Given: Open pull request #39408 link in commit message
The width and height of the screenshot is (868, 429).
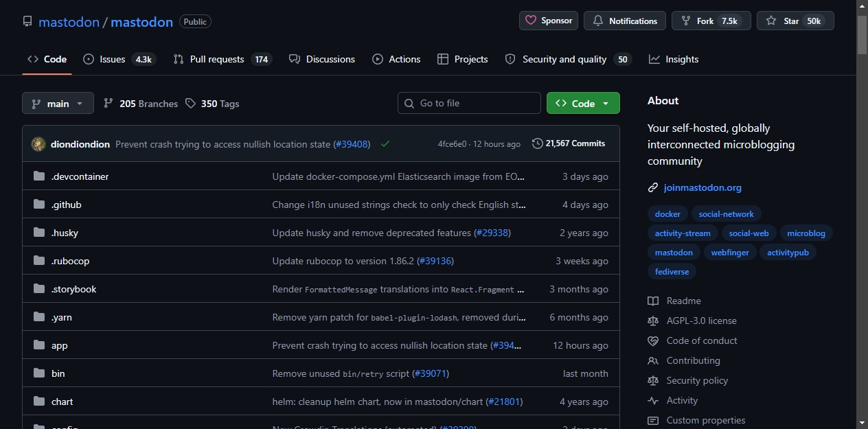Looking at the screenshot, I should click(353, 144).
